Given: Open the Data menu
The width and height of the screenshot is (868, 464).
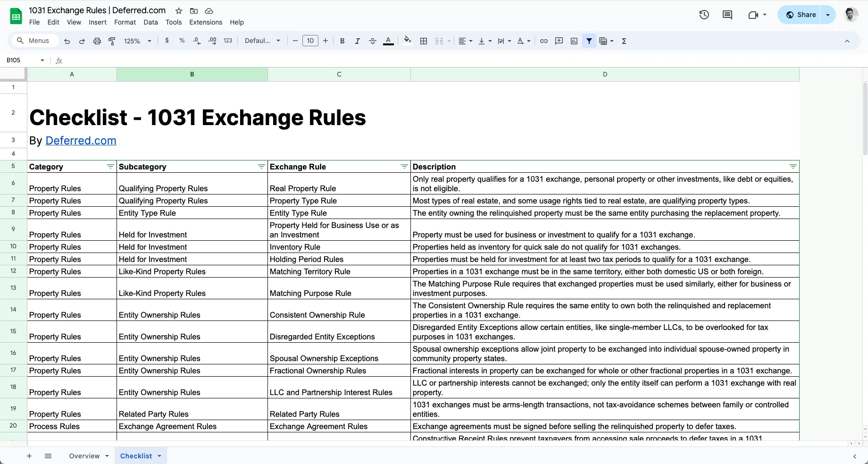Looking at the screenshot, I should tap(151, 22).
